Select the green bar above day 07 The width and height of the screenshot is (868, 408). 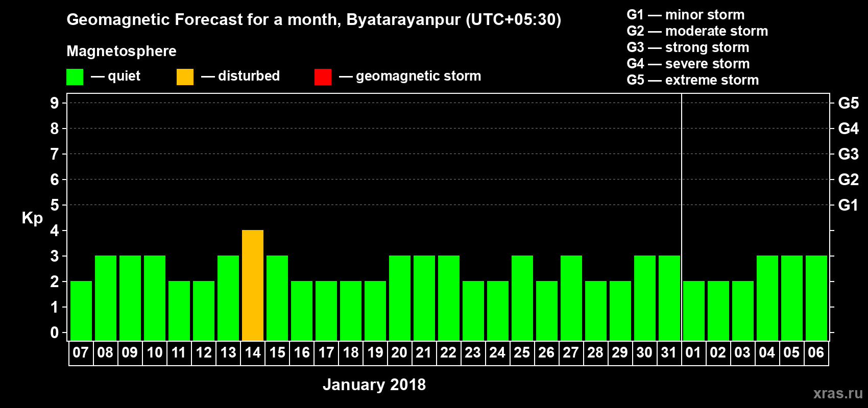81,311
